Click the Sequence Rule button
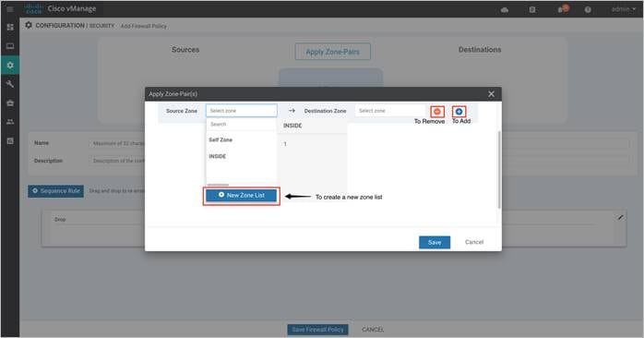The image size is (644, 338). click(56, 191)
